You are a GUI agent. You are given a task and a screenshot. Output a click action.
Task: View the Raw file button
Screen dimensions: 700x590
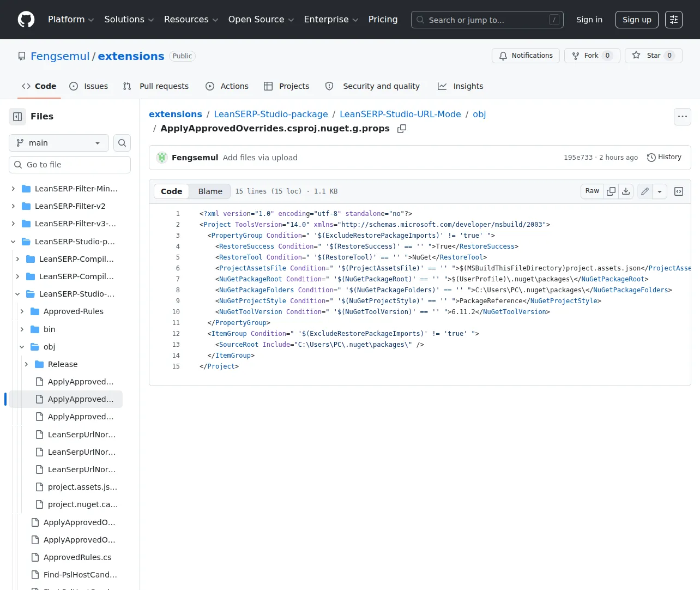(592, 191)
